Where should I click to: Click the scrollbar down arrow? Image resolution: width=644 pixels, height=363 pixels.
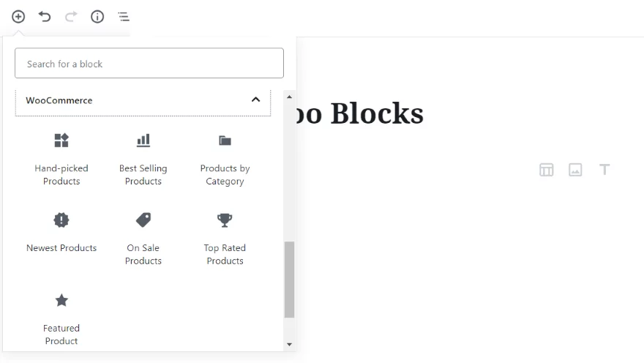click(289, 345)
